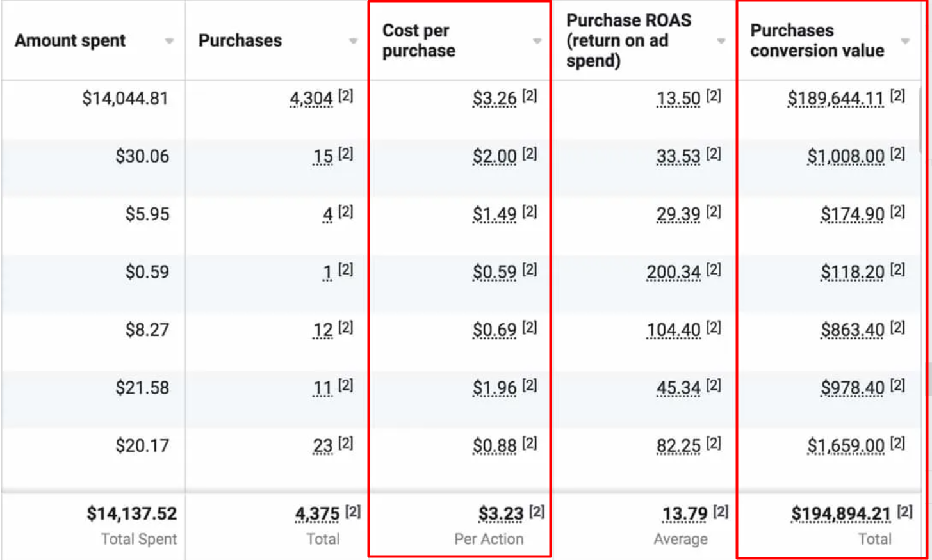Open the Amount spent column dropdown arrow

pyautogui.click(x=169, y=41)
